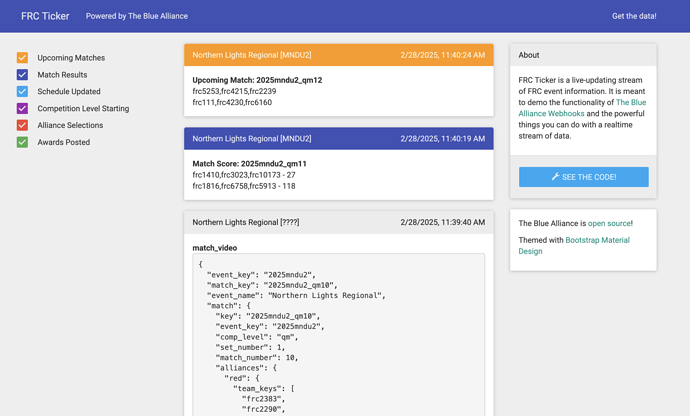This screenshot has width=690, height=416.
Task: Click the frc5253,frc4215,frc2239 team line
Action: (x=234, y=91)
